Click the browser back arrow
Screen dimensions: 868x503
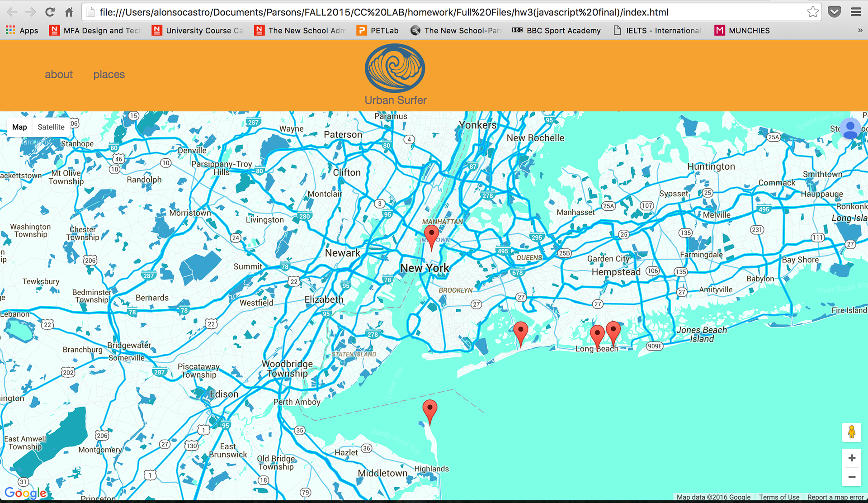12,12
